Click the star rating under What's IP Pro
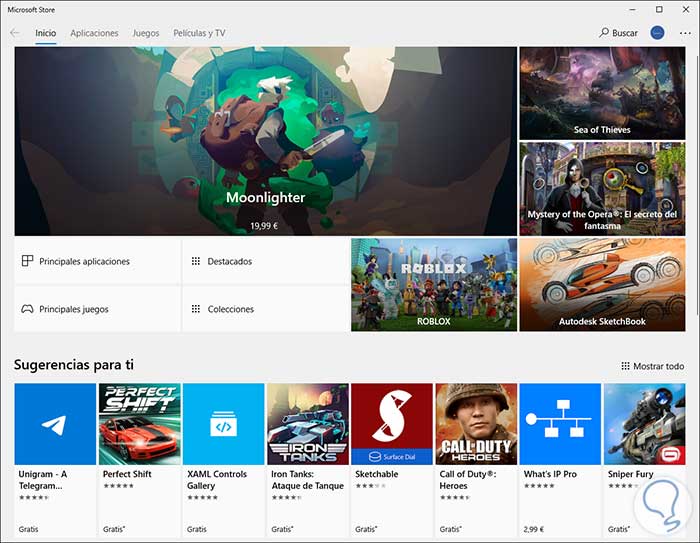 pos(539,486)
